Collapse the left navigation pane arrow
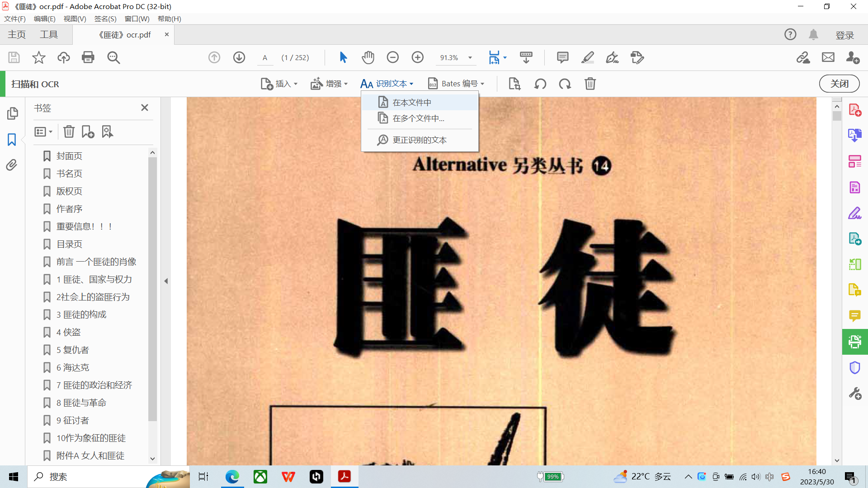The image size is (868, 488). pyautogui.click(x=166, y=281)
